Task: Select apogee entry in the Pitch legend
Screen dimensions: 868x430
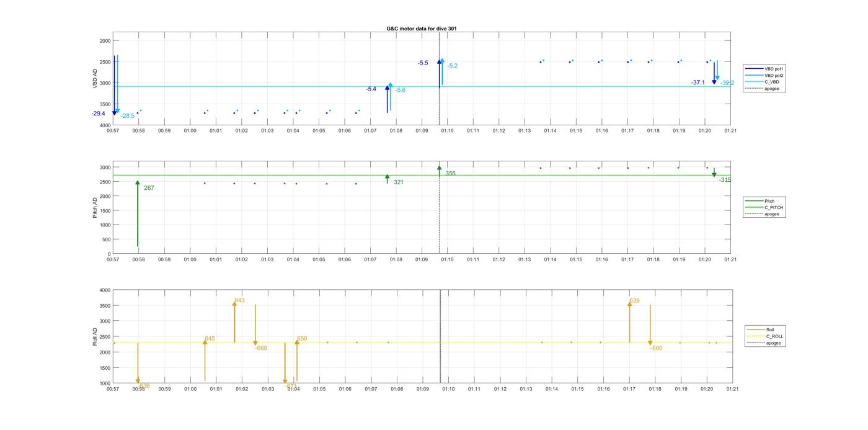Action: 765,214
